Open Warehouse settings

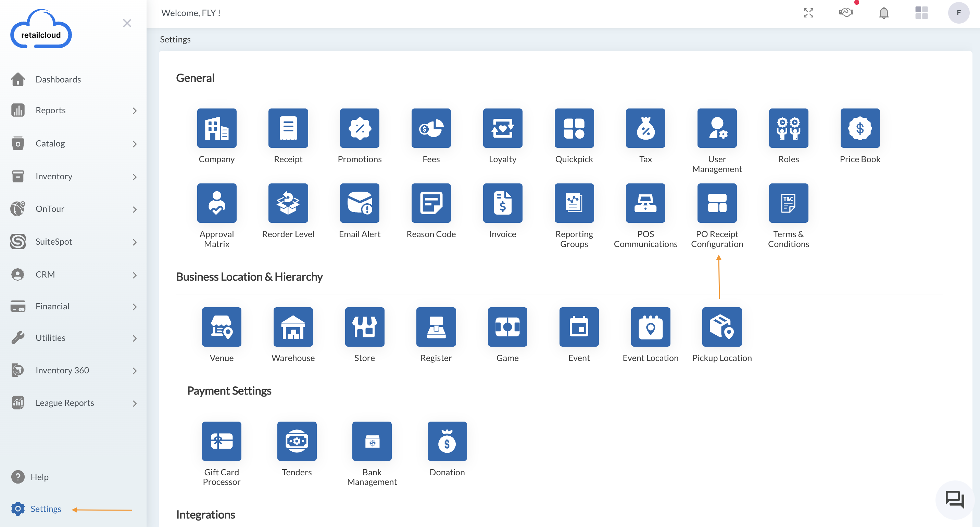tap(293, 327)
